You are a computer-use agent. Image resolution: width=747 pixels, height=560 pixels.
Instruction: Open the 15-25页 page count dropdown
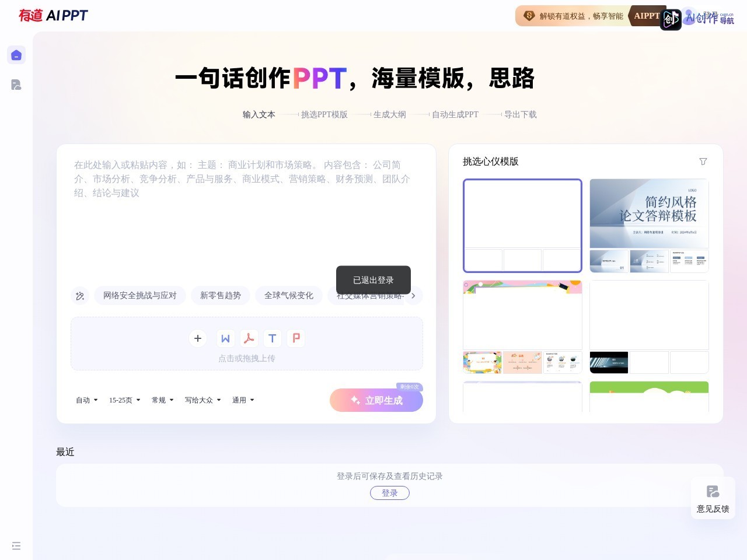(x=125, y=400)
